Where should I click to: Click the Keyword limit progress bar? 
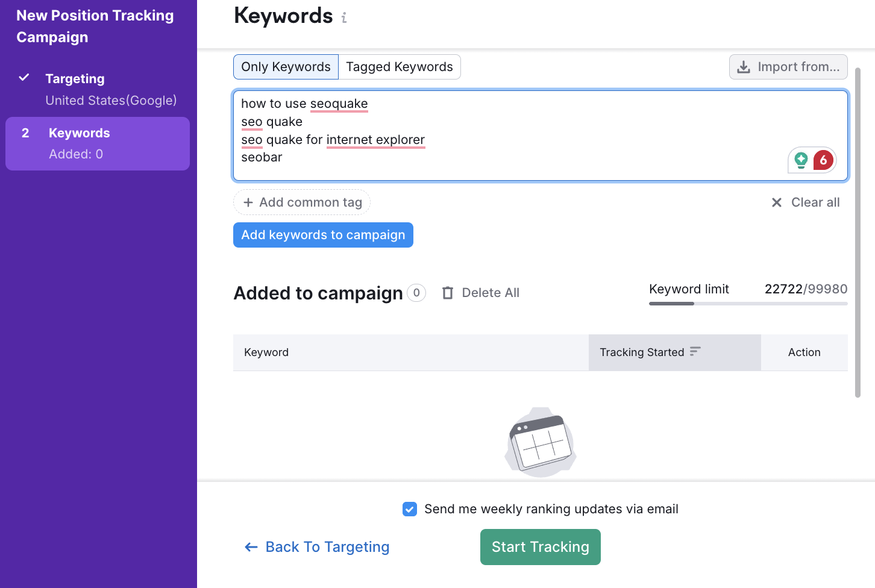click(748, 304)
